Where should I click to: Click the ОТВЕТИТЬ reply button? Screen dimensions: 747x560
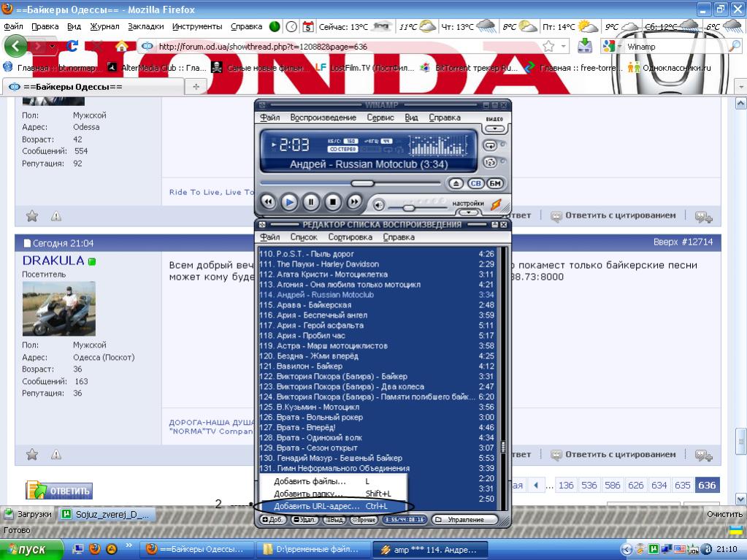click(x=60, y=491)
